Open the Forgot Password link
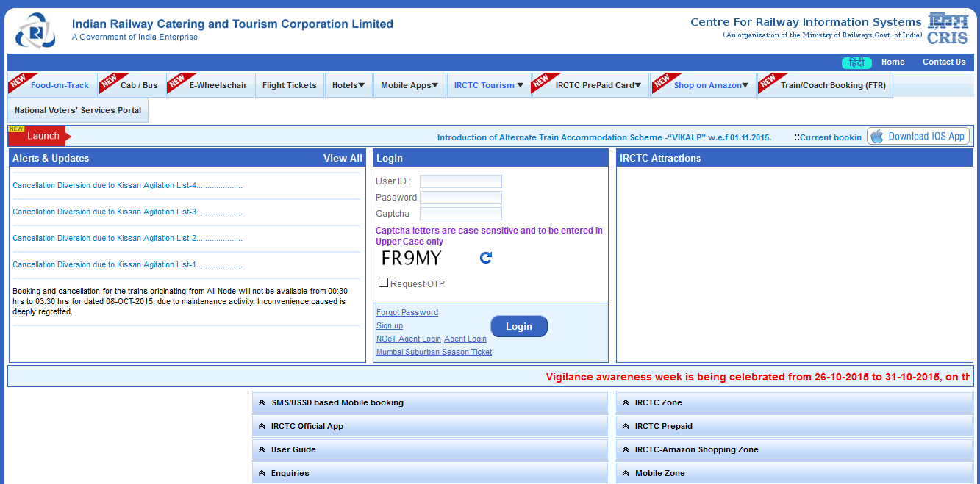Viewport: 980px width, 484px height. [407, 313]
